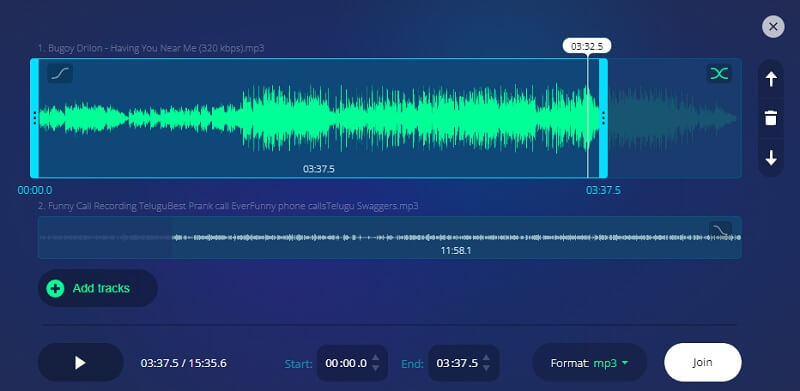This screenshot has width=800, height=391.
Task: Close the audio joiner panel
Action: point(773,27)
